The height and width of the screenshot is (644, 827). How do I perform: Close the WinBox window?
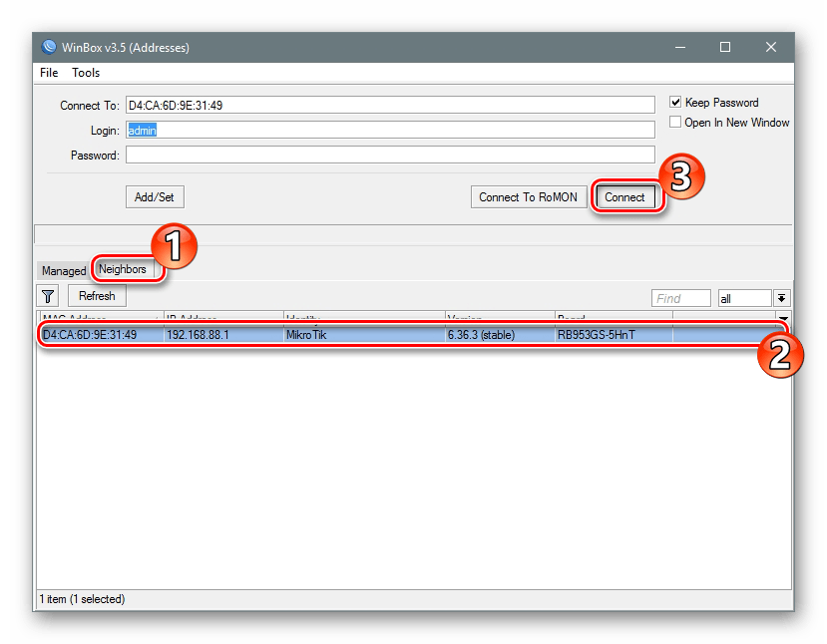771,48
